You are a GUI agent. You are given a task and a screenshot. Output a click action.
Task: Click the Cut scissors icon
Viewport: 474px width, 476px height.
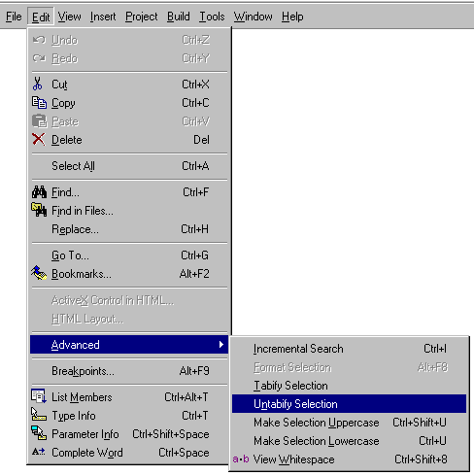(38, 84)
